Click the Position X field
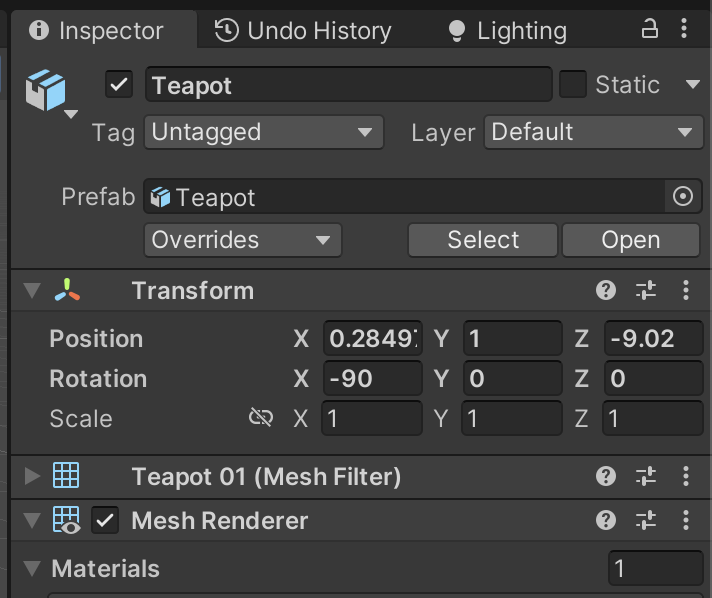The width and height of the screenshot is (712, 598). 373,338
